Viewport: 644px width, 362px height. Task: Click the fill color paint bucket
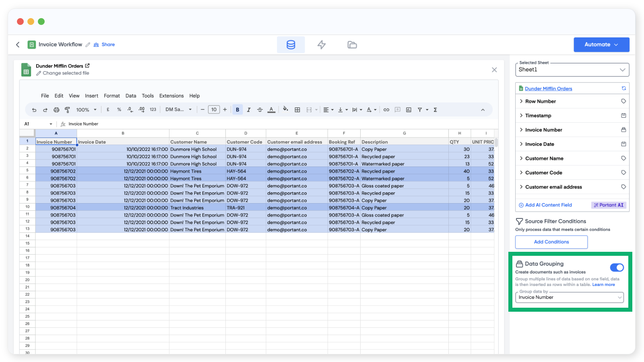pos(285,109)
